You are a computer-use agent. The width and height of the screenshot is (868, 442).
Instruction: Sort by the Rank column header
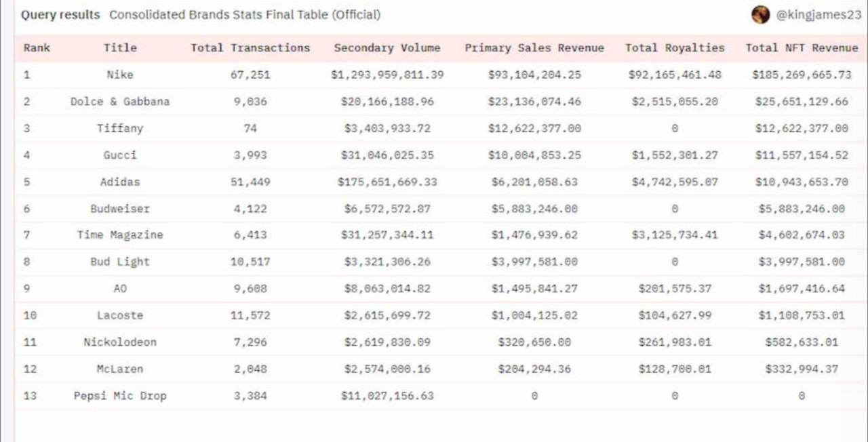pos(37,47)
